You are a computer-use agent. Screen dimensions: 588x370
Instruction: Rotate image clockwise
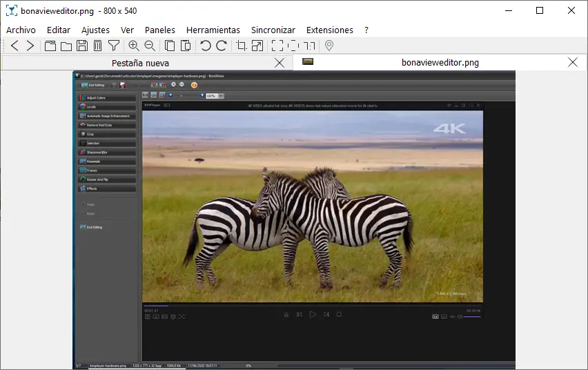[222, 46]
